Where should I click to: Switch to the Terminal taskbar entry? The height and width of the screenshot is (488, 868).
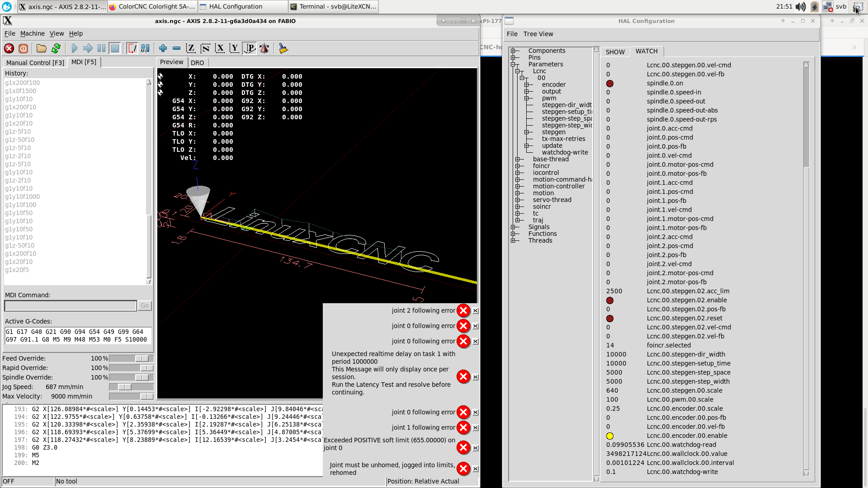tap(334, 6)
